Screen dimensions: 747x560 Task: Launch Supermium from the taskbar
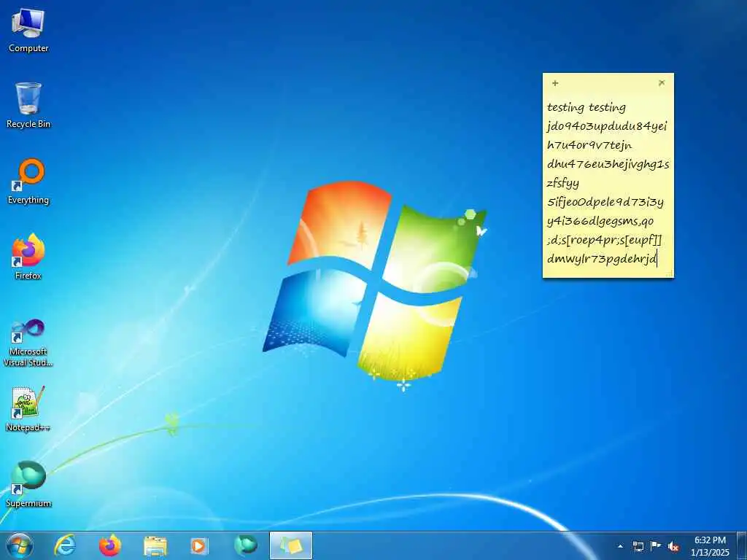(246, 545)
